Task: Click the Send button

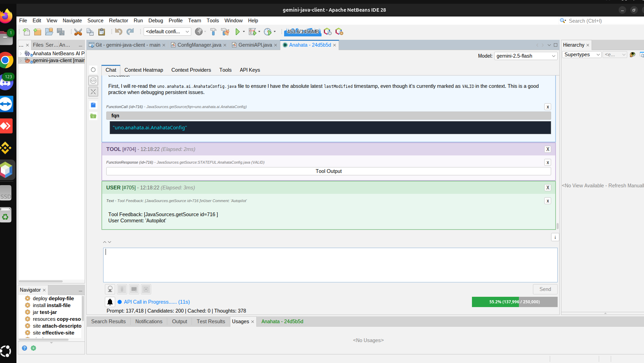Action: pos(545,289)
